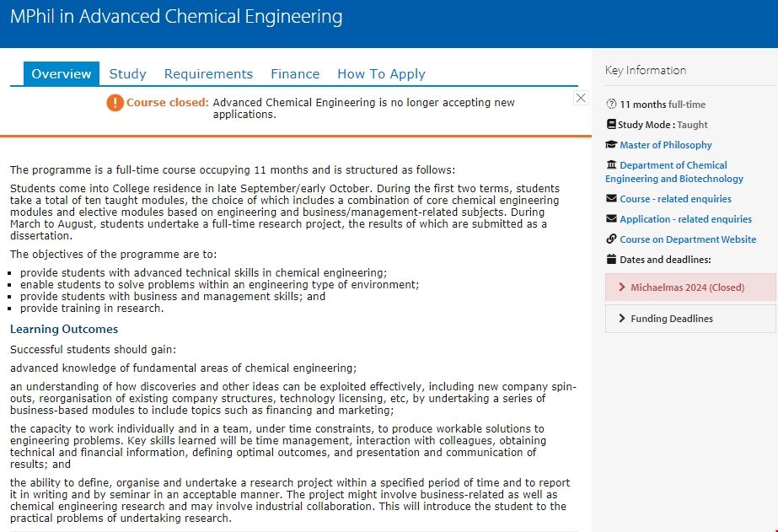The height and width of the screenshot is (532, 778).
Task: Visit the Course on Department Website link
Action: coord(688,239)
